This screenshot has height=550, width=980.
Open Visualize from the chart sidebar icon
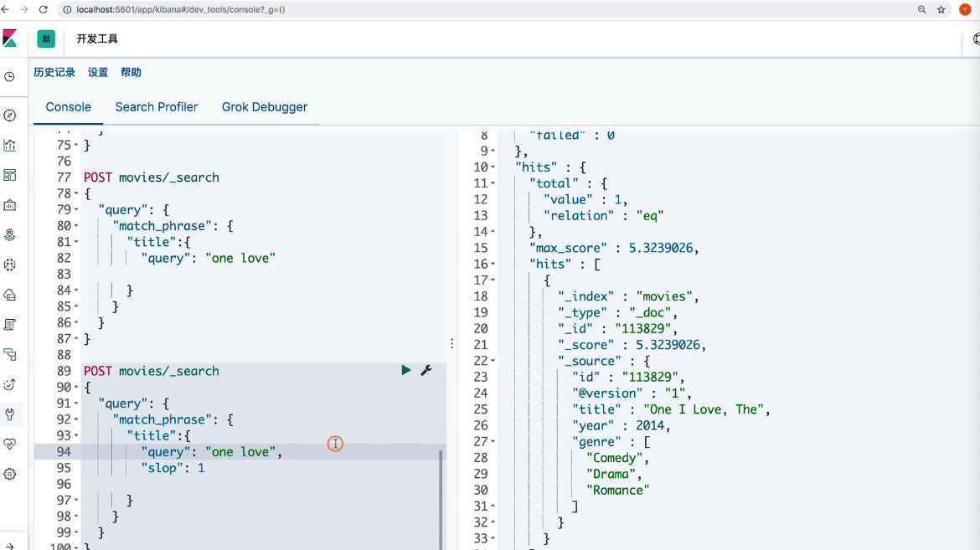click(10, 146)
